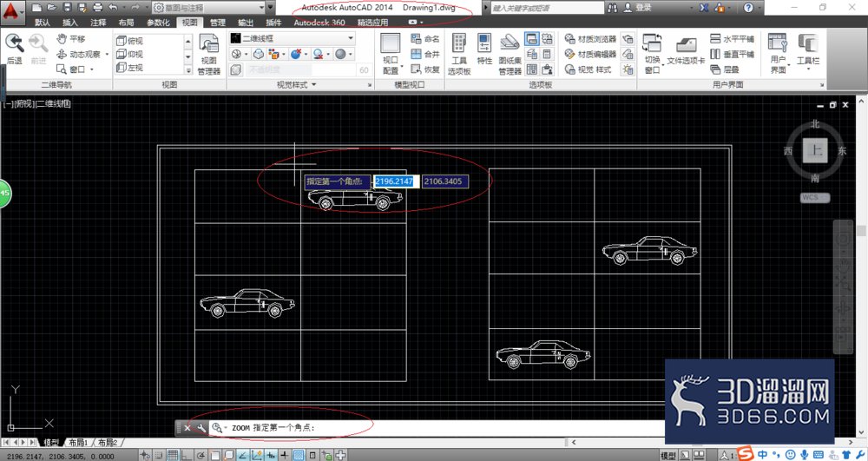Toggle grid display in status bar
The width and height of the screenshot is (868, 461).
click(173, 456)
